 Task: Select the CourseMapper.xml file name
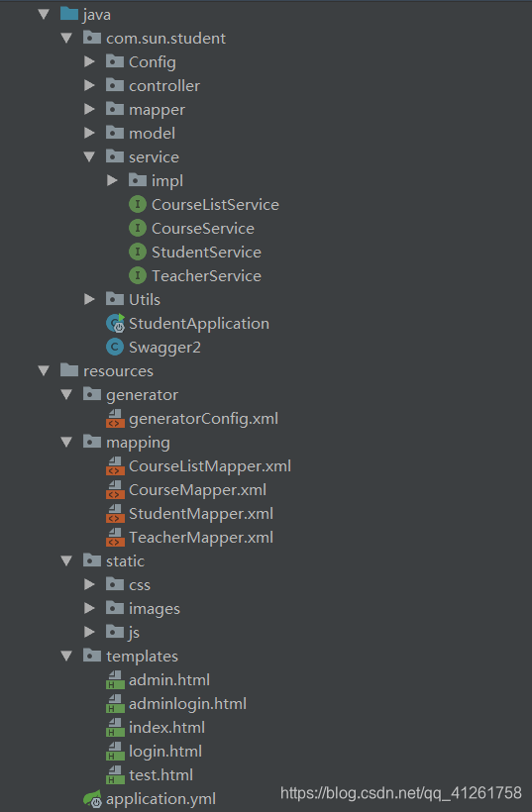pos(197,490)
